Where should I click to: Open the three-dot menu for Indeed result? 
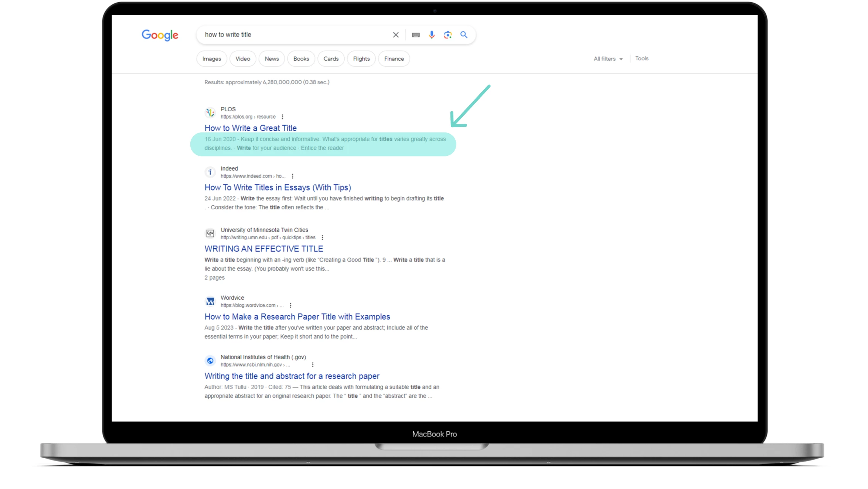coord(293,176)
